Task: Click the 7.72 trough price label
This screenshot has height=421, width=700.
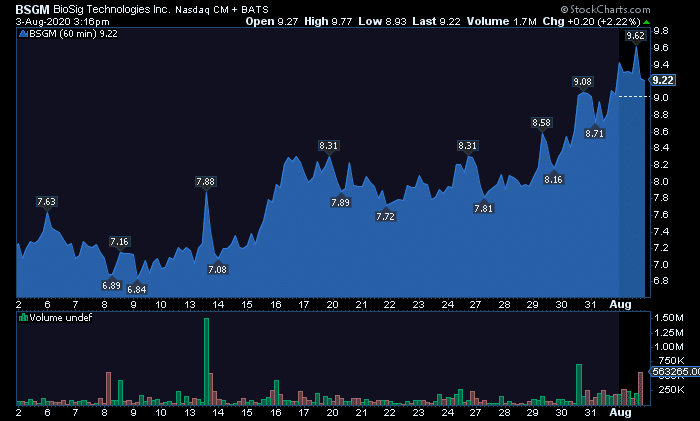Action: (386, 217)
